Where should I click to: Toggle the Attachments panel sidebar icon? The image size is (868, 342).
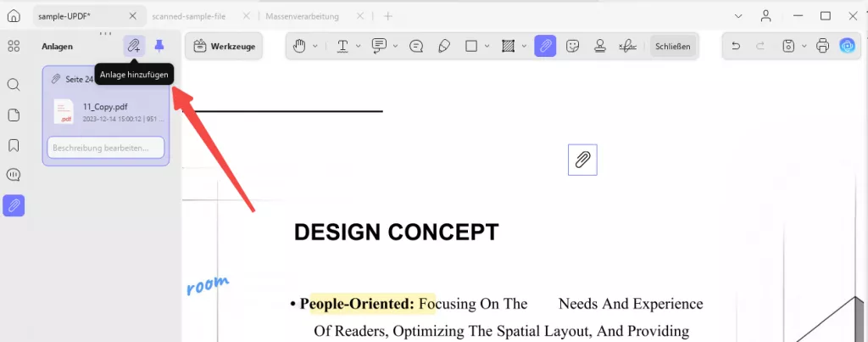click(14, 205)
